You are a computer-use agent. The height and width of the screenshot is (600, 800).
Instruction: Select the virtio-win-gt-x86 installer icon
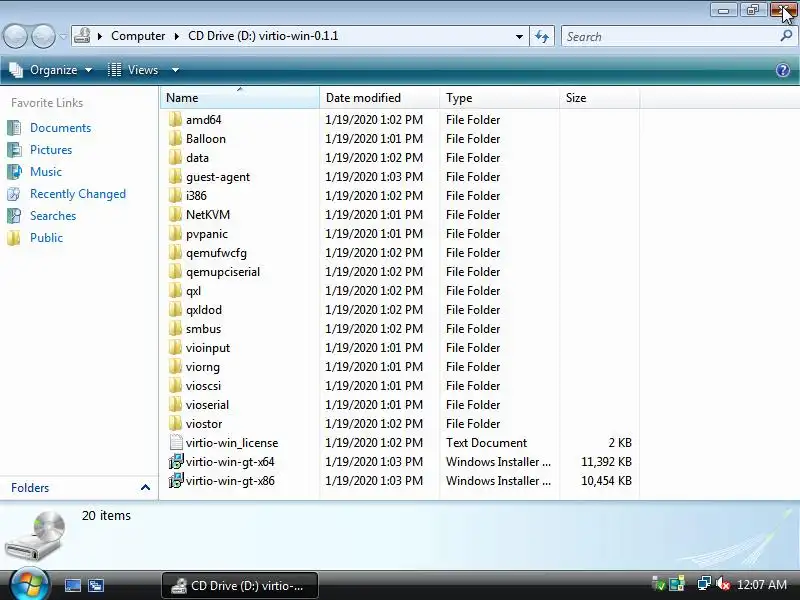tap(176, 481)
